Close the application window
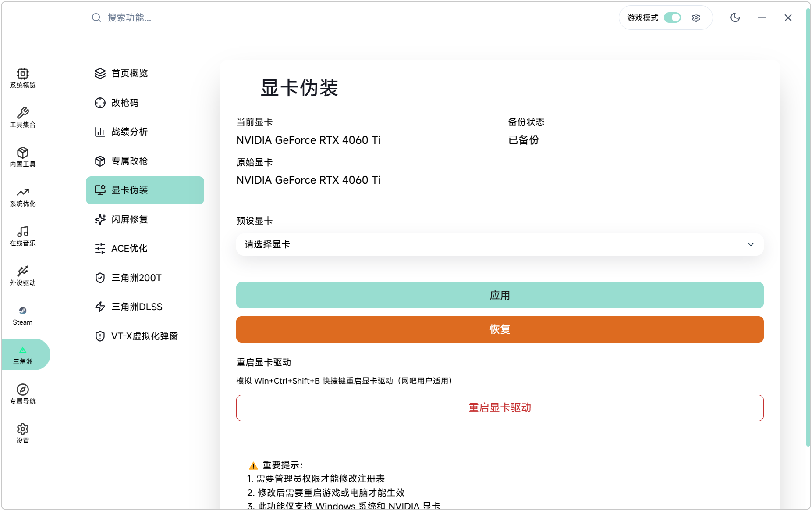The image size is (812, 511). pos(788,18)
